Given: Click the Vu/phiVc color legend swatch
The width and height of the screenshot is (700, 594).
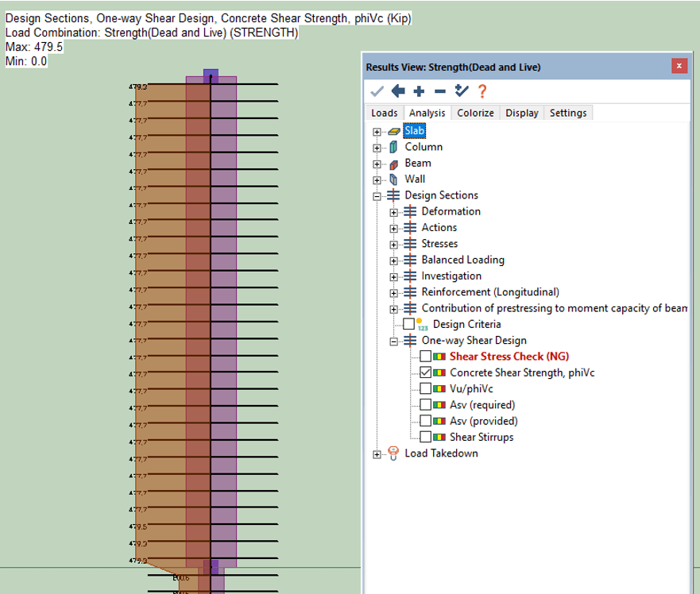Looking at the screenshot, I should point(439,389).
